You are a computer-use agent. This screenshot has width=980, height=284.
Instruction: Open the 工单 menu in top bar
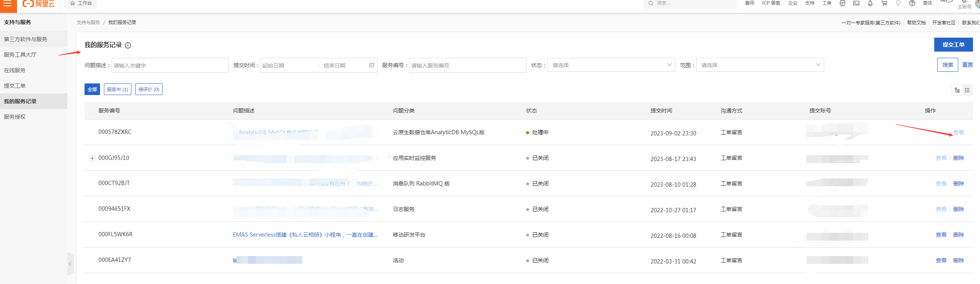pyautogui.click(x=827, y=3)
